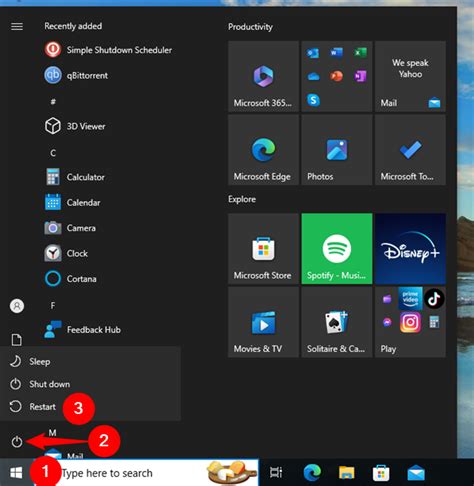Open the Microsoft Edge tile
Image resolution: width=474 pixels, height=486 pixels.
click(263, 150)
